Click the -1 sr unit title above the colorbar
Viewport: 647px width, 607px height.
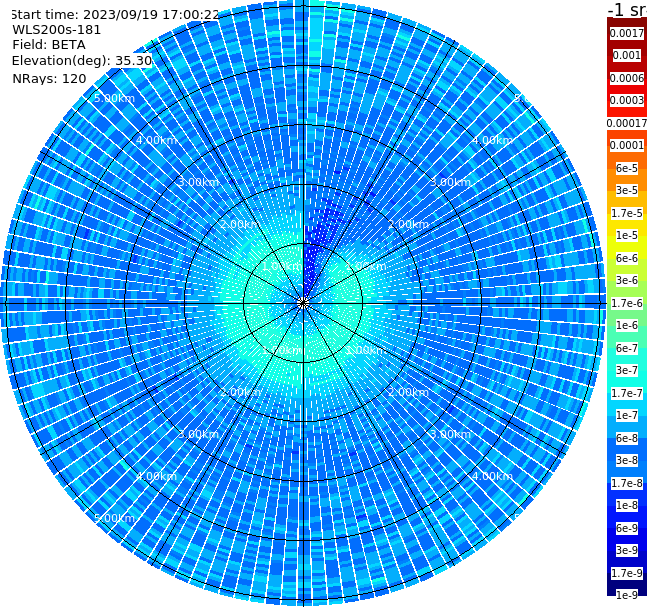pos(627,10)
